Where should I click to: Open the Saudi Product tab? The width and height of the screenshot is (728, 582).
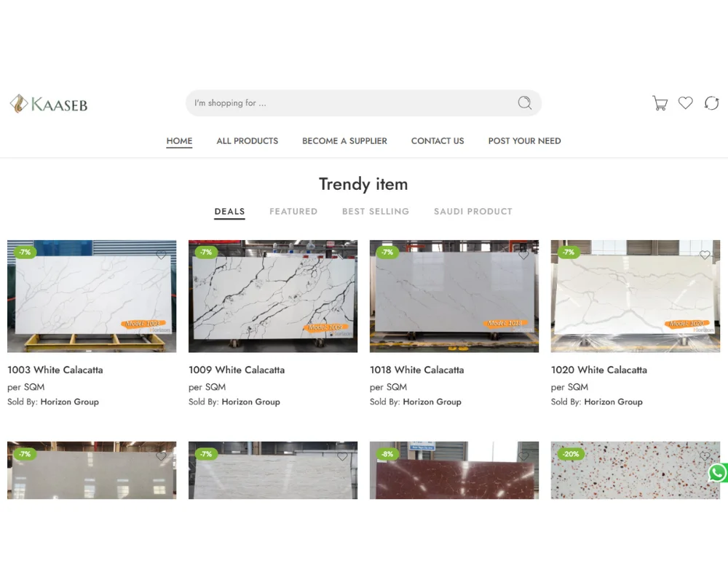click(473, 212)
